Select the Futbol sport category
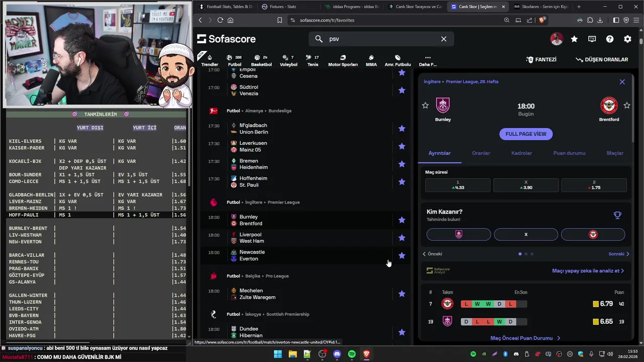Screen dimensions: 644x362 tap(234, 60)
